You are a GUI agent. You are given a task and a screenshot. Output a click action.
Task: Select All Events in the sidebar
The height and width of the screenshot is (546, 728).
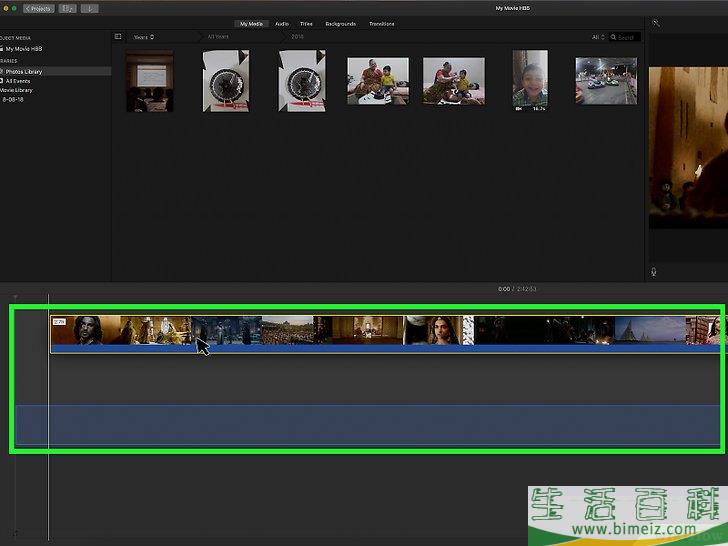point(18,81)
